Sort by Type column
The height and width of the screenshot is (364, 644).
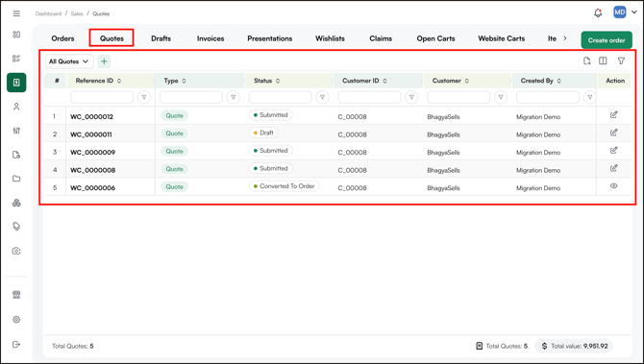pos(184,81)
